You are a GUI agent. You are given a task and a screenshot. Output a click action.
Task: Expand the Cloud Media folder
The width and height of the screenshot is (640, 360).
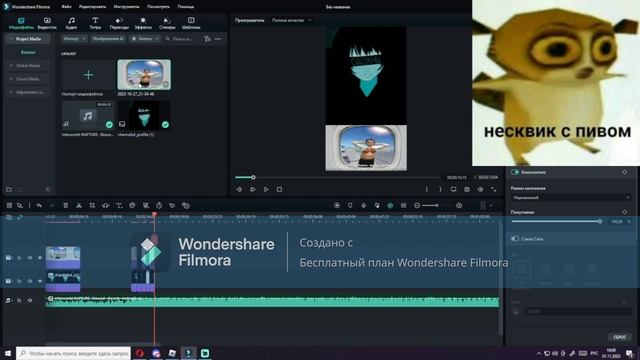tap(11, 79)
